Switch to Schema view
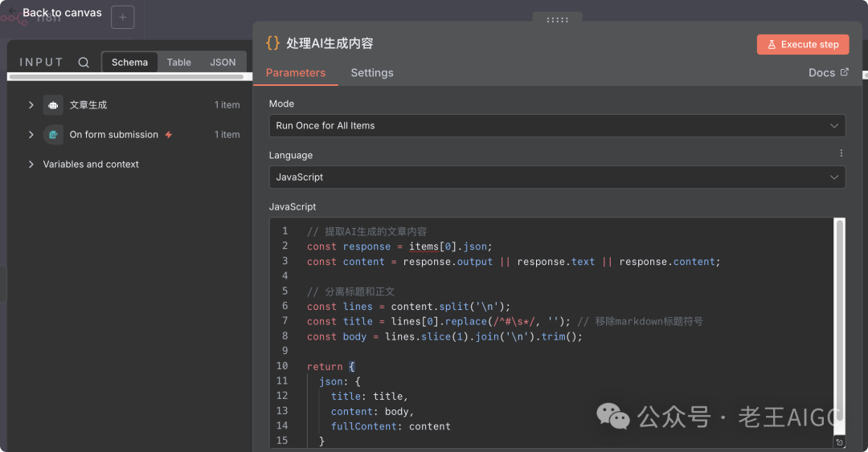 coord(129,63)
